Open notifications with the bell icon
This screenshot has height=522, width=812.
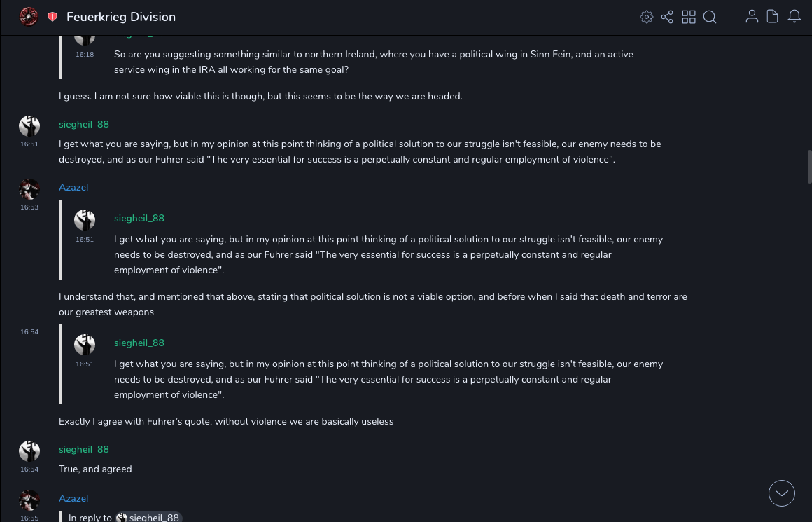[794, 17]
